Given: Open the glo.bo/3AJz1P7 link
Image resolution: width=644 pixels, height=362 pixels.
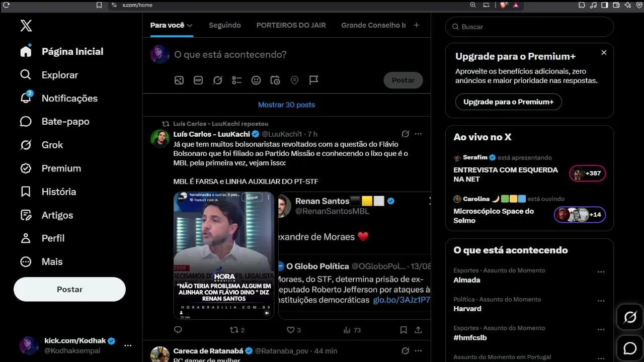Looking at the screenshot, I should tap(401, 300).
